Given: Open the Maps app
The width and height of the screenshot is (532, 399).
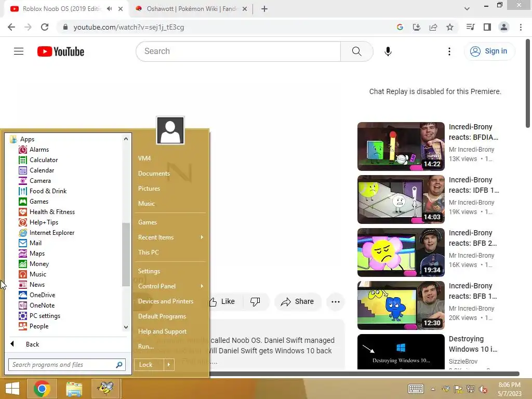Looking at the screenshot, I should click(32, 254).
